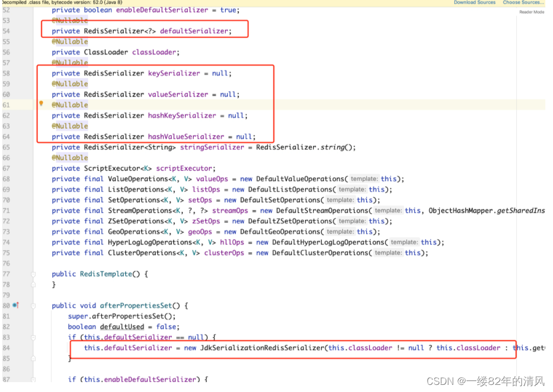The image size is (553, 392).
Task: Click line number 84 in the gutter
Action: (x=7, y=348)
